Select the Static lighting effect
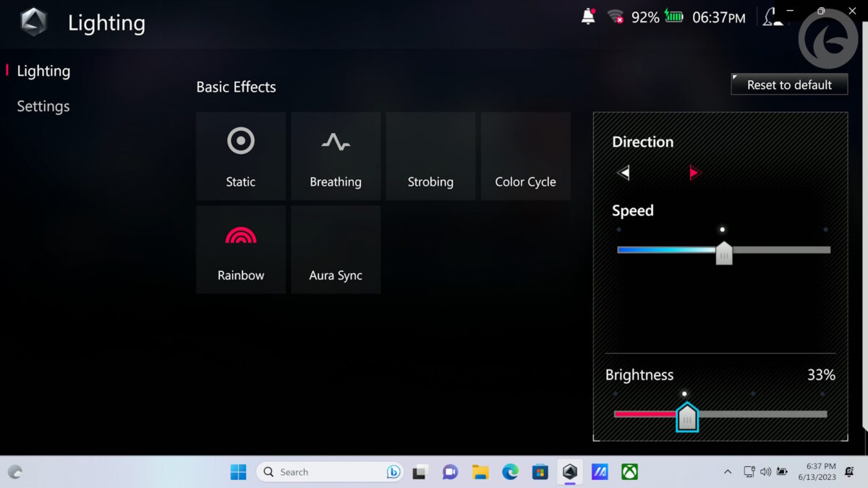This screenshot has height=488, width=868. click(x=240, y=155)
